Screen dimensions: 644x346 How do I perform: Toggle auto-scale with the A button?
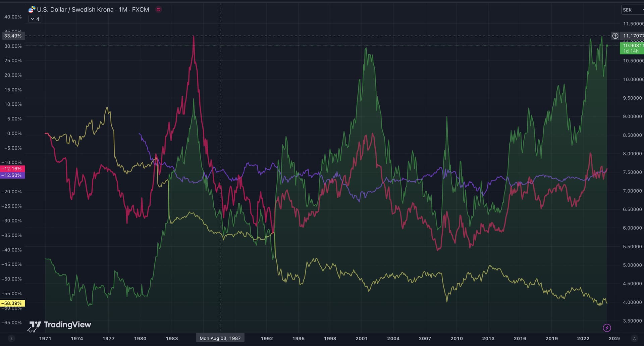coord(634,338)
